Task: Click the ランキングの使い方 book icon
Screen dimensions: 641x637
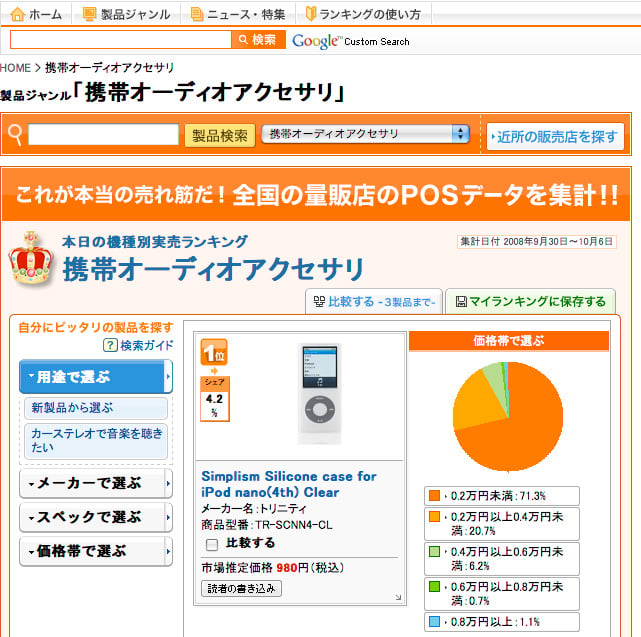Action: 311,14
